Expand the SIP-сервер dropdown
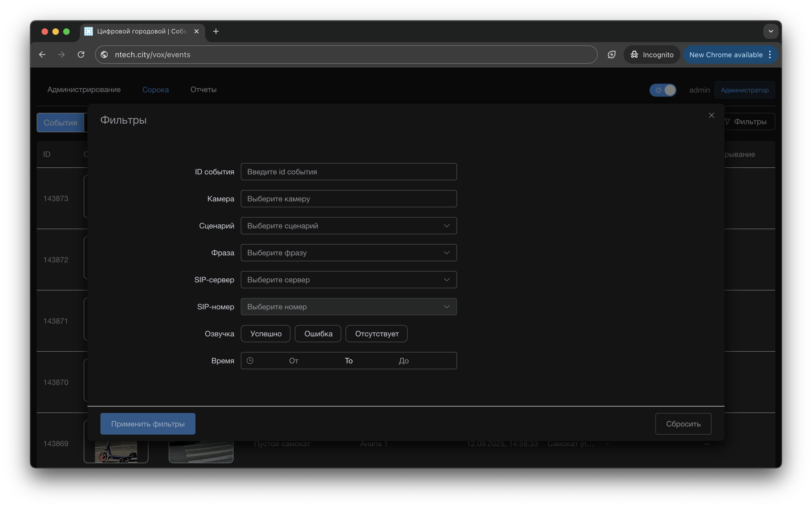 tap(349, 280)
